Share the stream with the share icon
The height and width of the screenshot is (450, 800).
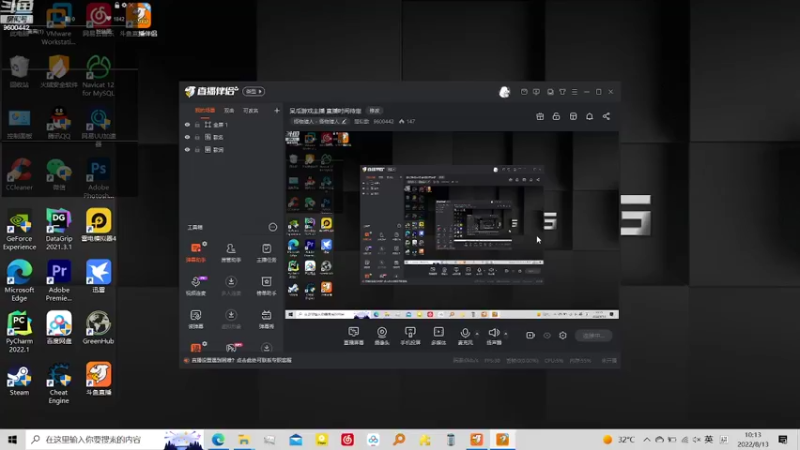[606, 116]
